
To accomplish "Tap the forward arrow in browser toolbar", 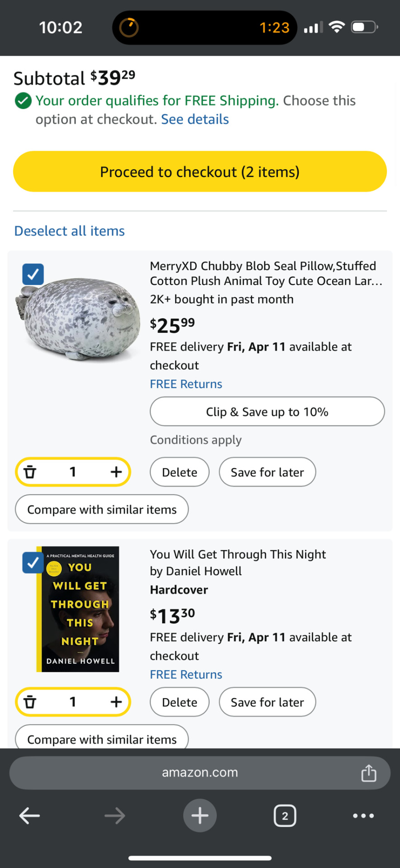I will 115,816.
